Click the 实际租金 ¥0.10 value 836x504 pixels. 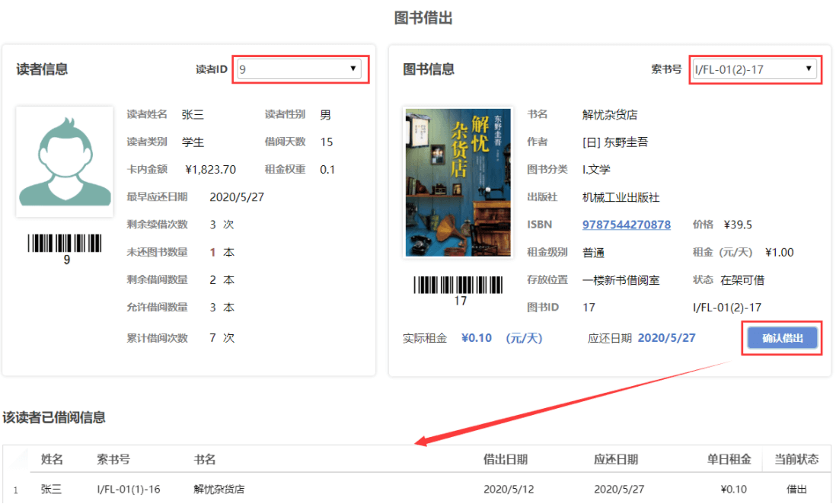tap(477, 338)
